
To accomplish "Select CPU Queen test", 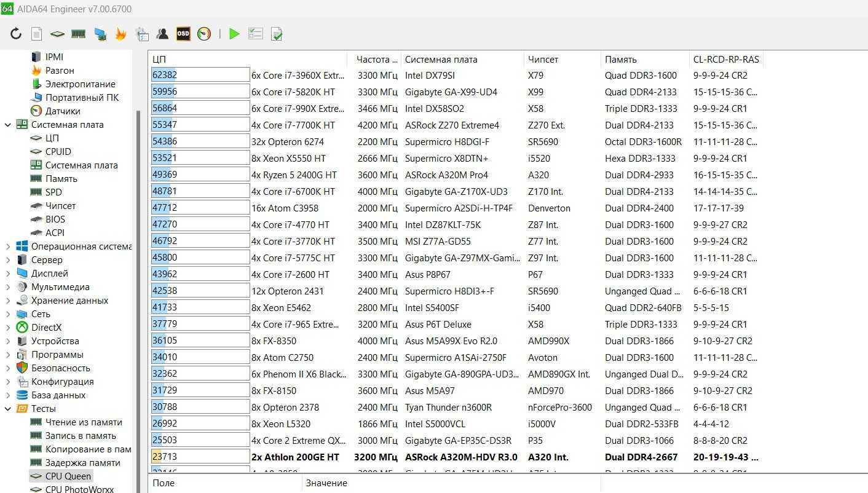I will point(68,476).
